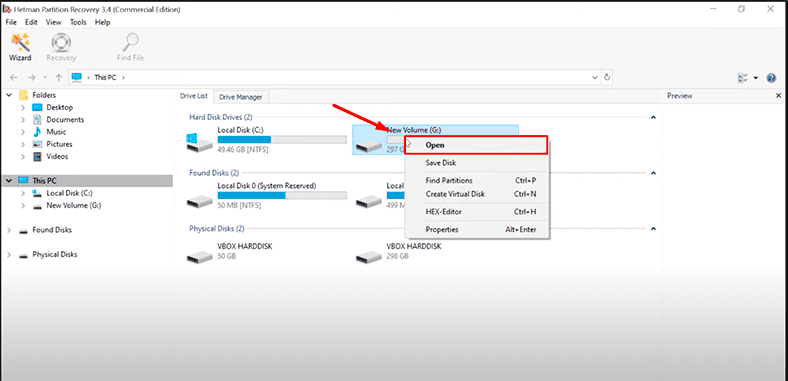Viewport: 788px width, 381px height.
Task: Expand the Videos tree node
Action: coord(23,156)
